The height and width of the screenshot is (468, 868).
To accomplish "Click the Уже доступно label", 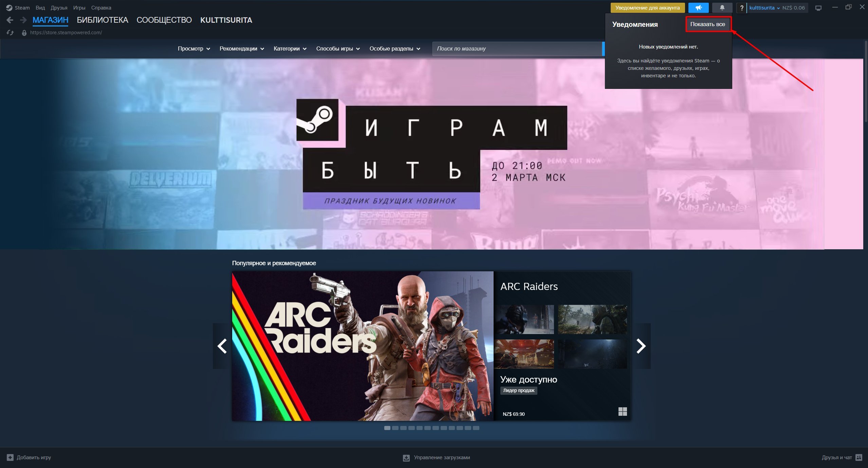I will click(x=529, y=379).
